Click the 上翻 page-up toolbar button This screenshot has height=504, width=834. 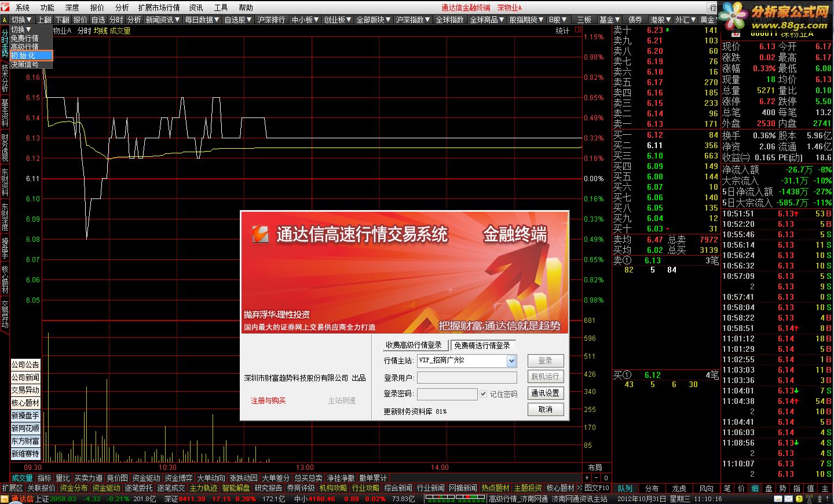(x=45, y=20)
